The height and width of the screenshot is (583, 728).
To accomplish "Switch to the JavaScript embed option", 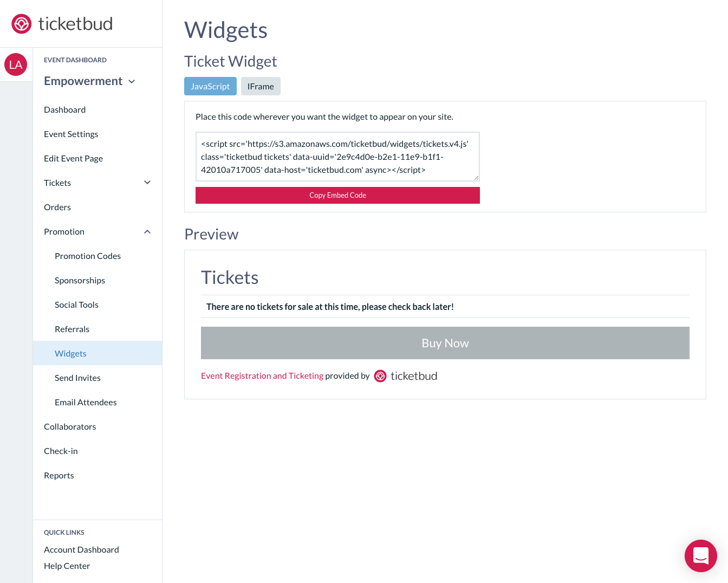I will tap(210, 86).
